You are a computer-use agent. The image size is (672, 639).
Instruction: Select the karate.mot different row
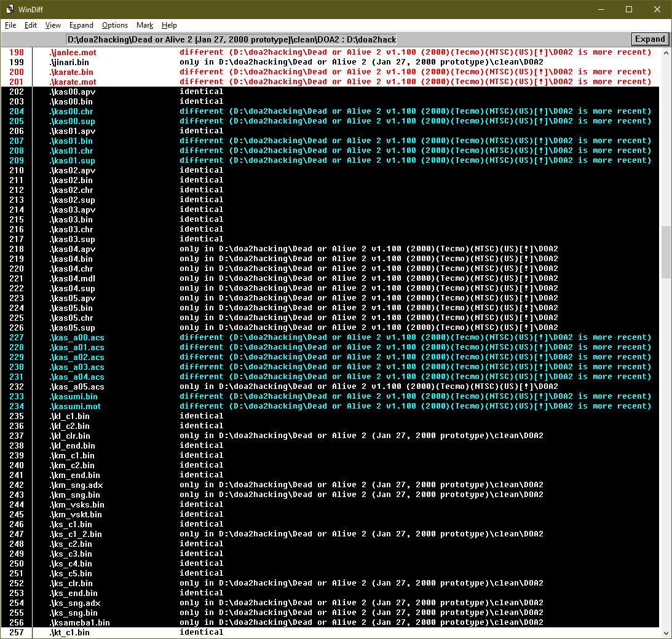[74, 82]
